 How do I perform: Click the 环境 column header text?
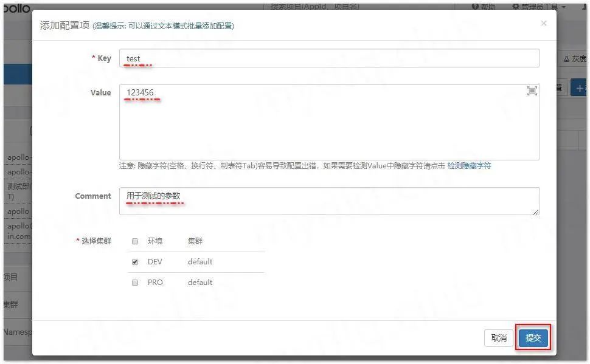point(155,241)
